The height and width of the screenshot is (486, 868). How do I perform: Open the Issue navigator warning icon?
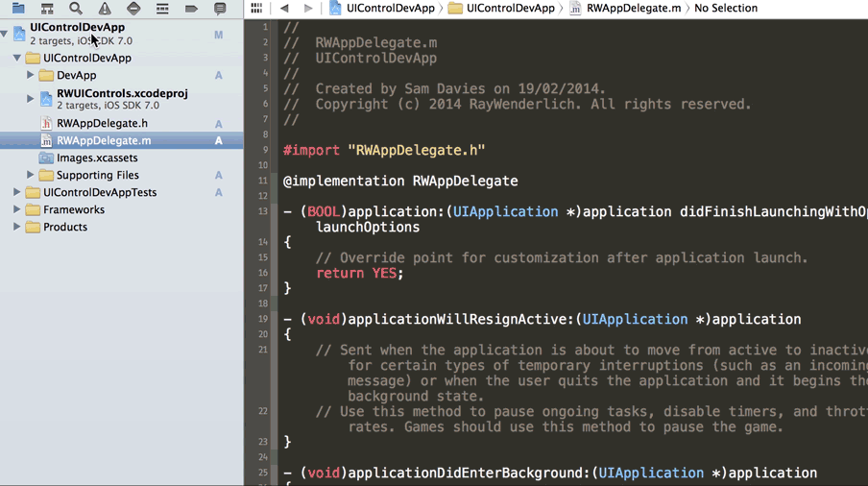[105, 9]
